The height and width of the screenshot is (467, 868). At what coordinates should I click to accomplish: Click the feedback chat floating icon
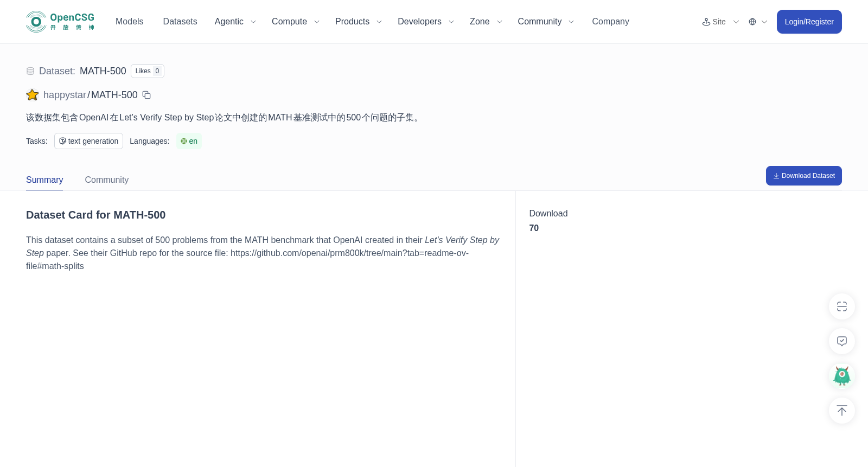coord(842,341)
